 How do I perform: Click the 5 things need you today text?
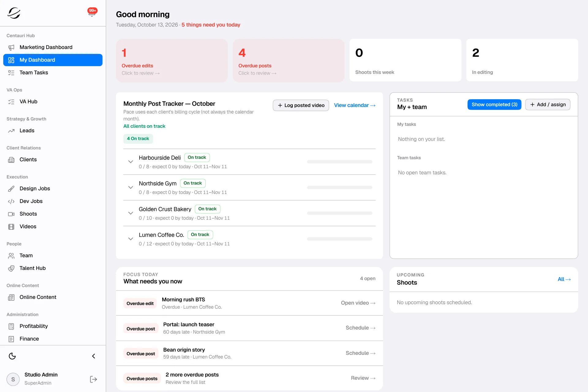pyautogui.click(x=211, y=25)
